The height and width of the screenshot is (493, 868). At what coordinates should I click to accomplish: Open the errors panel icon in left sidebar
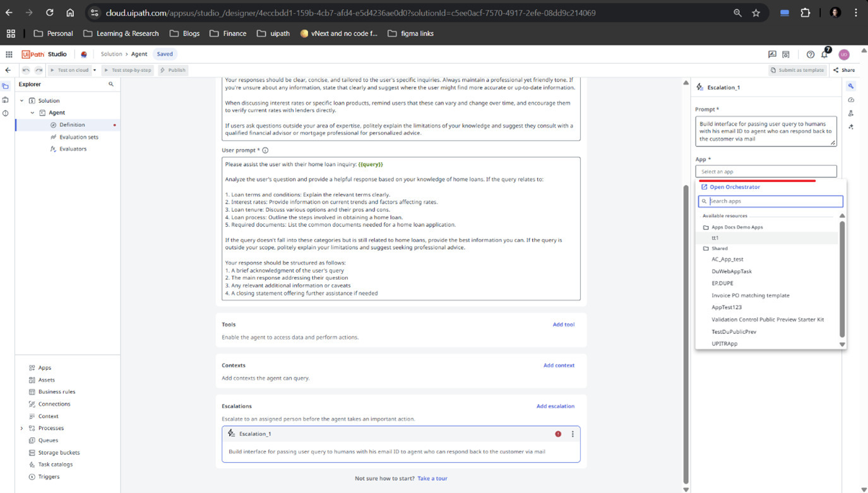click(6, 113)
